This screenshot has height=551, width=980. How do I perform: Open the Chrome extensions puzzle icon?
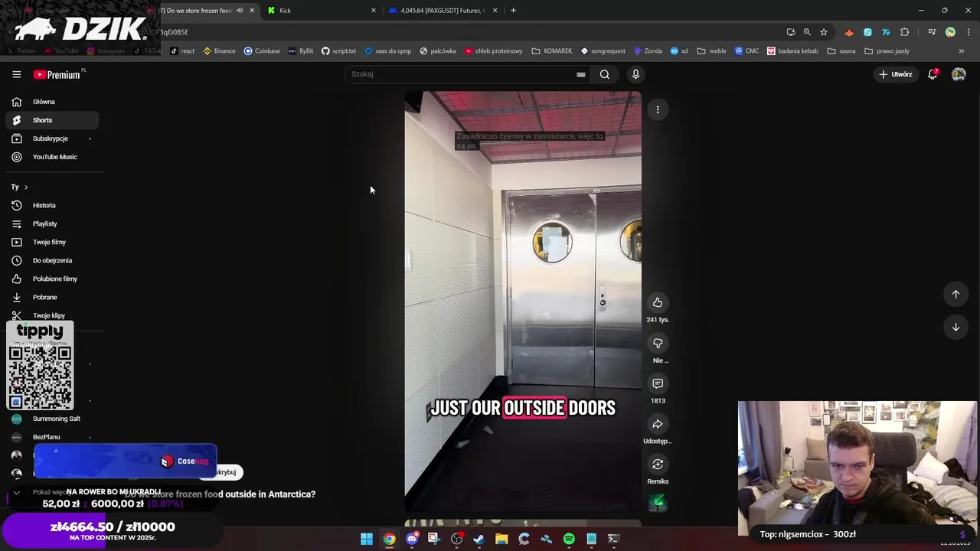905,32
